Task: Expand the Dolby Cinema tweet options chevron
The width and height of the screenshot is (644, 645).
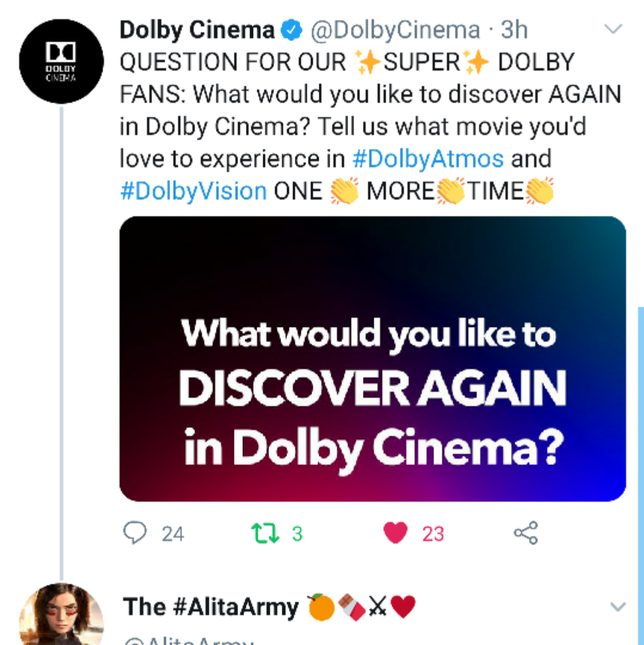Action: point(614,29)
